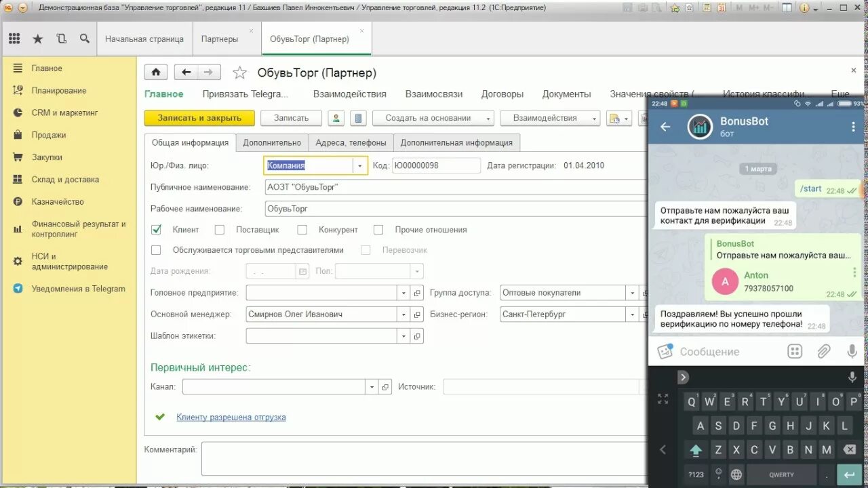This screenshot has width=868, height=488.
Task: Navigate back with left arrow button
Action: [x=186, y=73]
